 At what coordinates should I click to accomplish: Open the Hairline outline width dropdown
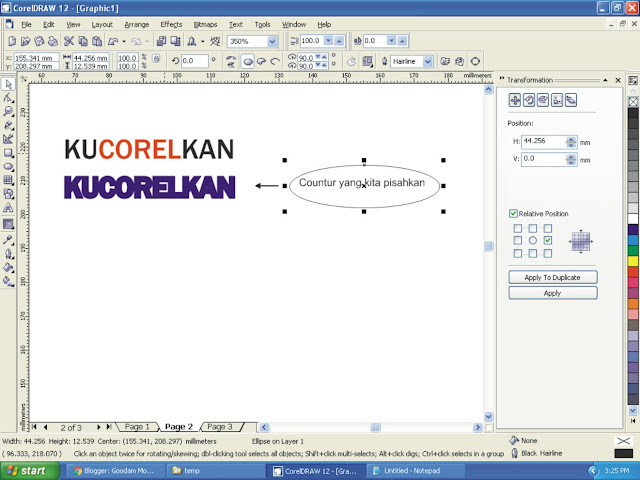[427, 62]
